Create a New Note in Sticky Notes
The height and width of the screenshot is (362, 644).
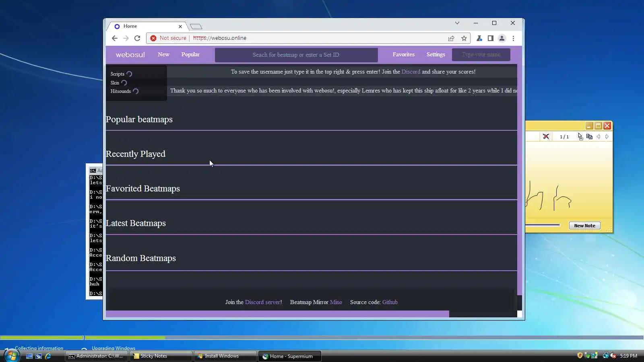584,226
